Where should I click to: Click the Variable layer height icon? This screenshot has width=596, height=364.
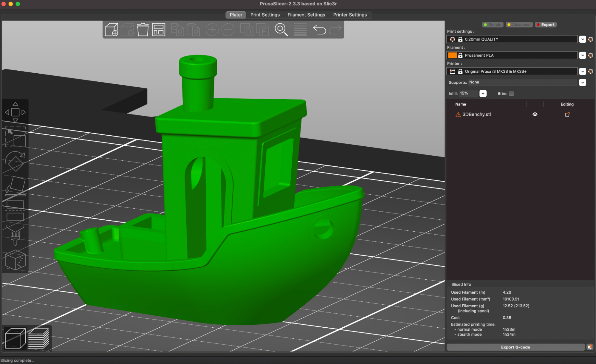pos(300,30)
